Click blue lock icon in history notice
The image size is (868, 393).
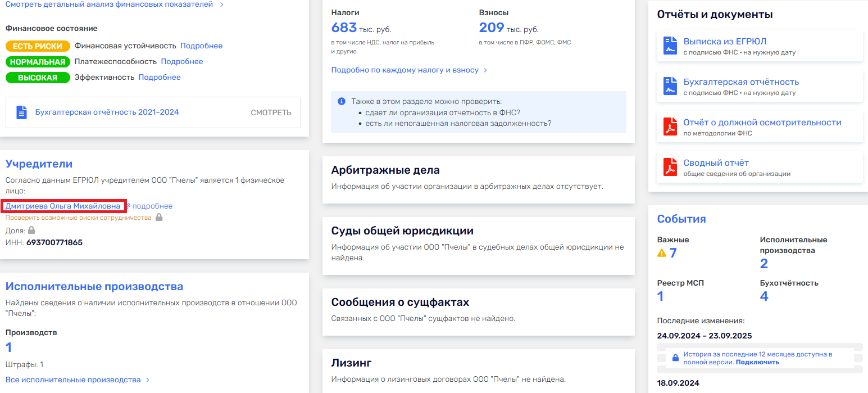676,358
